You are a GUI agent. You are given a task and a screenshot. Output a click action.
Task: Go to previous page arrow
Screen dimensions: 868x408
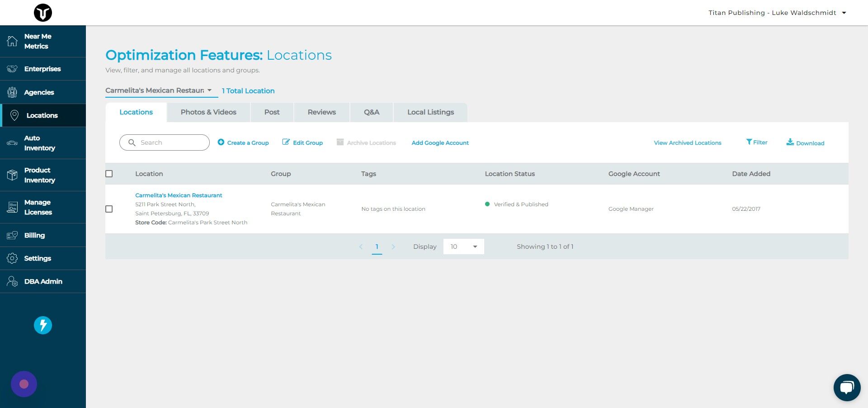pos(361,247)
